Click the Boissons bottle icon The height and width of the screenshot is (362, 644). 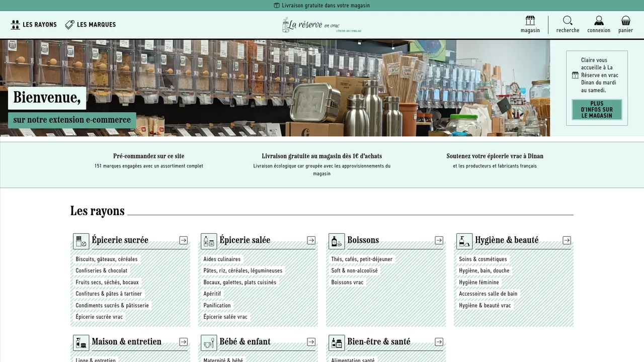[337, 241]
